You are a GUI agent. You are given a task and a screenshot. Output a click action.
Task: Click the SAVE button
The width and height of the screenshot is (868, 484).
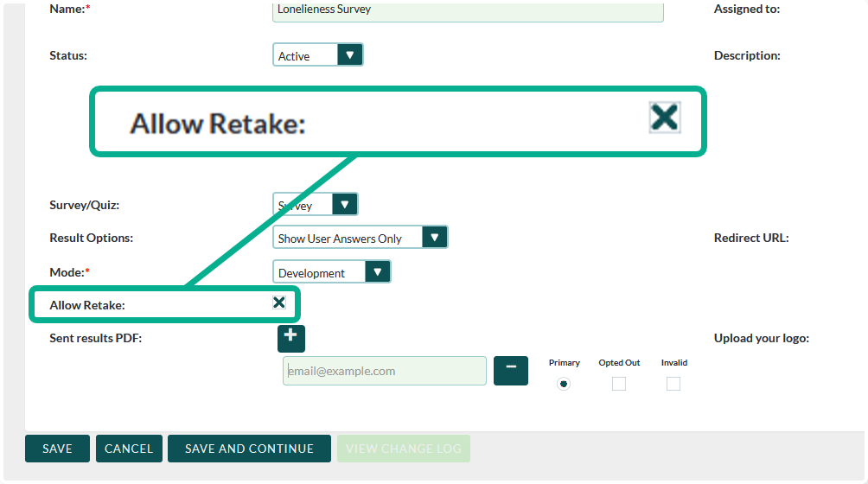point(57,449)
